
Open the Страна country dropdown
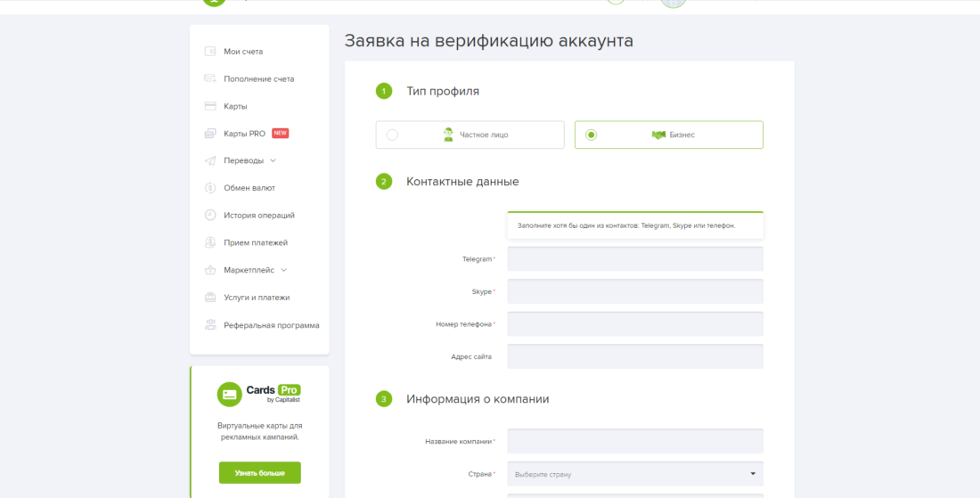click(635, 474)
